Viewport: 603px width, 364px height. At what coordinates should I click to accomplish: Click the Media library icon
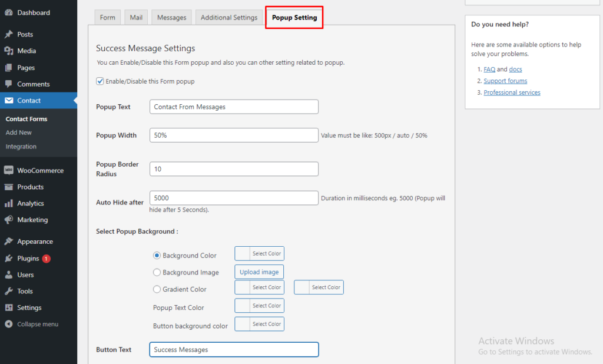click(8, 51)
